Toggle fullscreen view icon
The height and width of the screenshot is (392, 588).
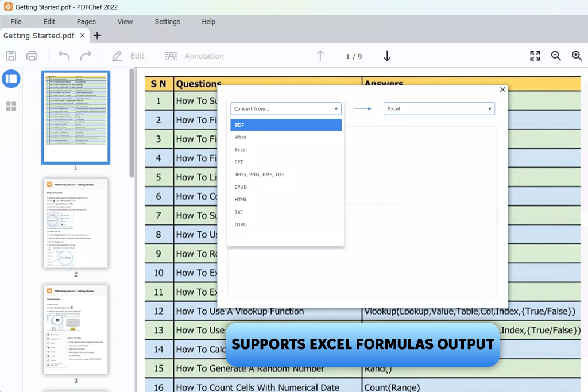[535, 56]
